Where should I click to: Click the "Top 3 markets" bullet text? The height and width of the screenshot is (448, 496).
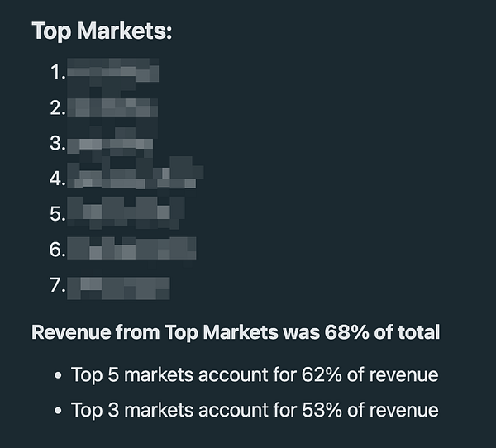pos(255,410)
